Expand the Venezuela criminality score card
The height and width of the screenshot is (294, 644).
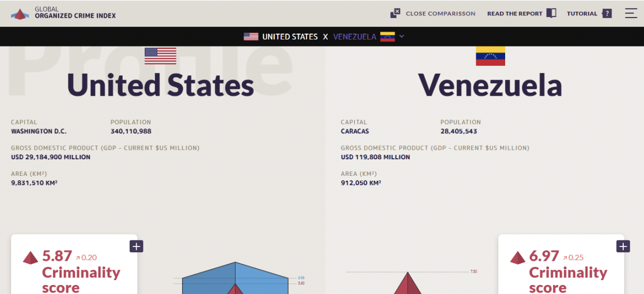pos(623,246)
